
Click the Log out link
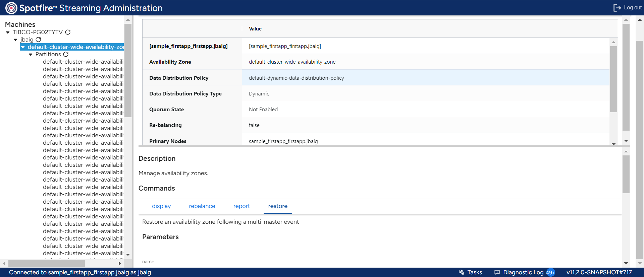tap(633, 8)
